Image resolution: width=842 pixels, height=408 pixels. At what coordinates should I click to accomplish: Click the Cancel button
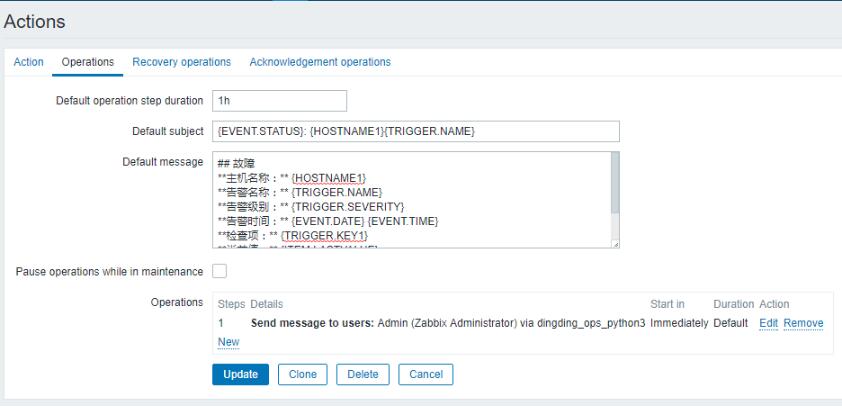tap(425, 374)
